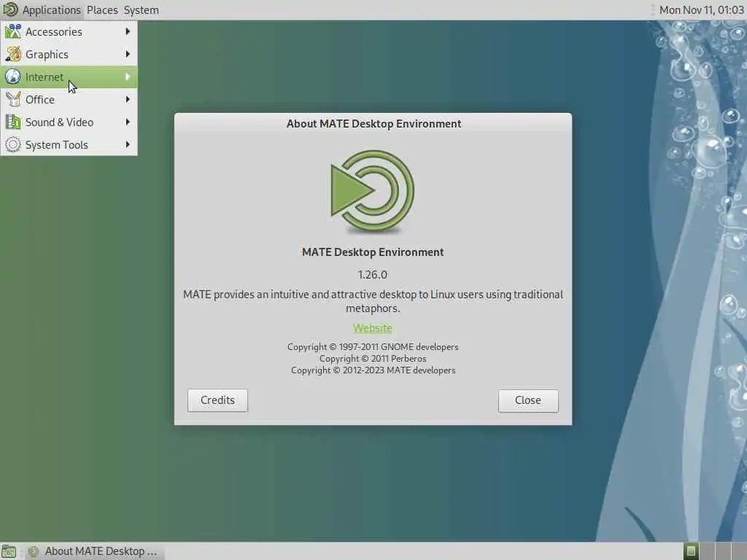The image size is (747, 560).
Task: Select Accessories menu entry
Action: click(x=69, y=31)
